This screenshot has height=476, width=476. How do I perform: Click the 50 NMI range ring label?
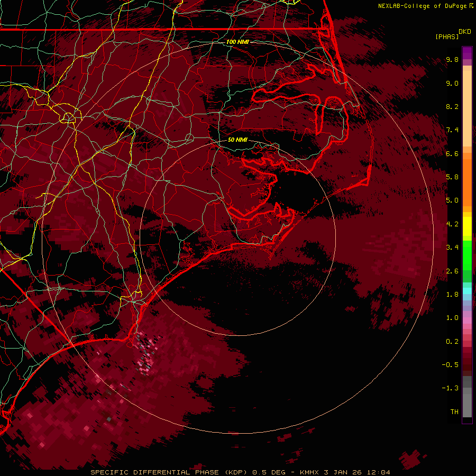click(237, 140)
